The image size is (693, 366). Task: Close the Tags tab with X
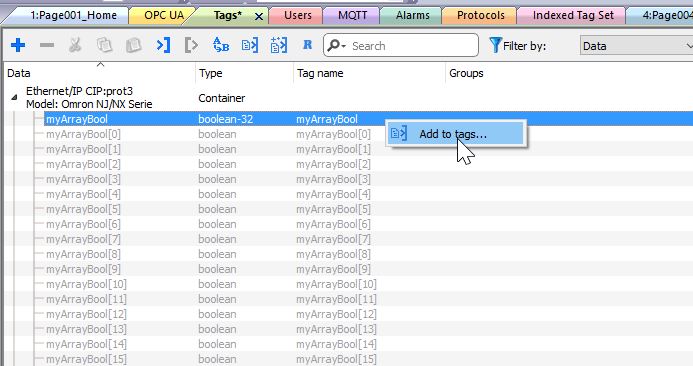[x=259, y=17]
